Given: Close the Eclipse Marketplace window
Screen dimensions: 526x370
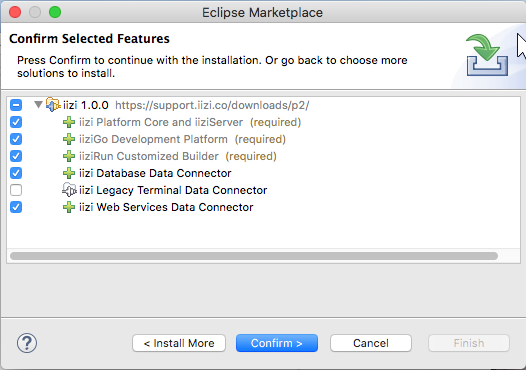Looking at the screenshot, I should (x=15, y=12).
